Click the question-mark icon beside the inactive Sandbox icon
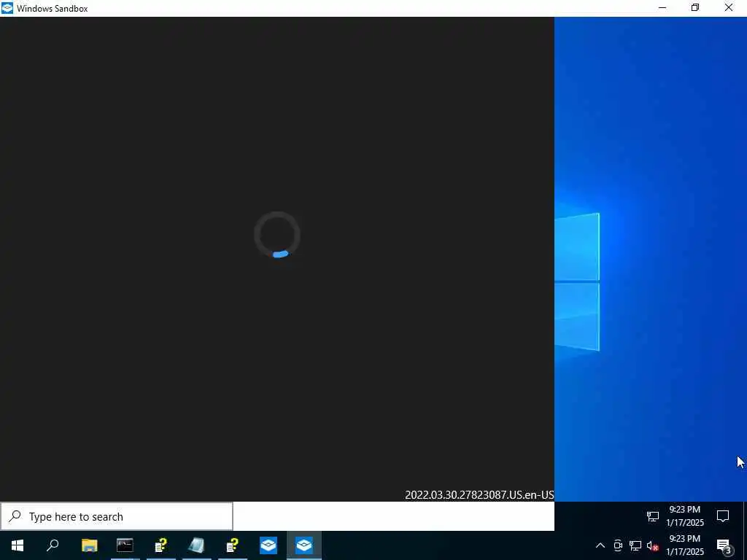Image resolution: width=747 pixels, height=560 pixels. point(233,545)
